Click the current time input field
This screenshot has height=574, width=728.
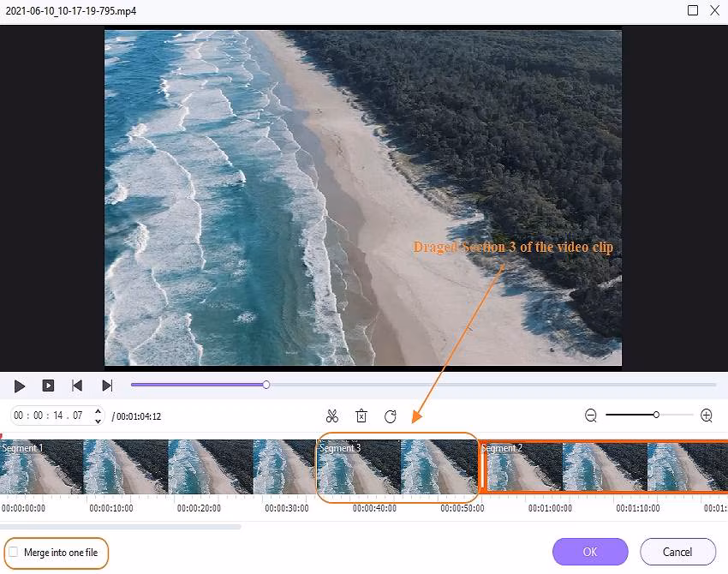pos(50,416)
